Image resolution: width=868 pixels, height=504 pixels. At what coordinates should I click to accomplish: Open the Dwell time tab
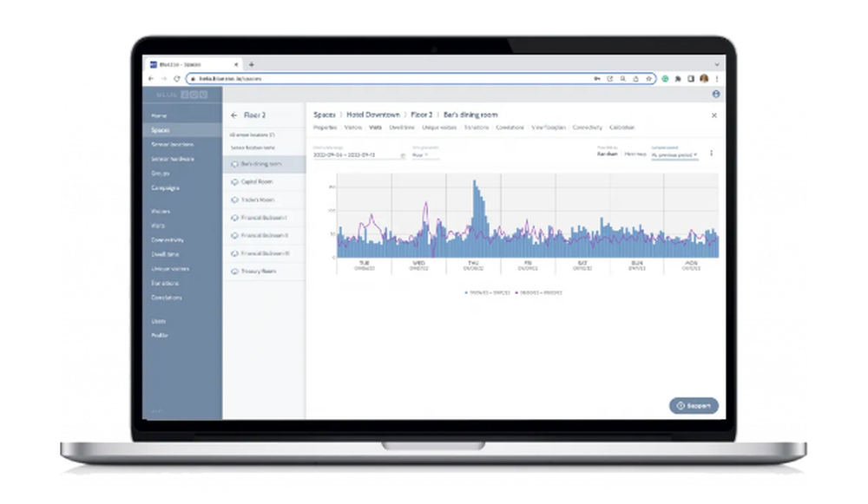(x=402, y=128)
